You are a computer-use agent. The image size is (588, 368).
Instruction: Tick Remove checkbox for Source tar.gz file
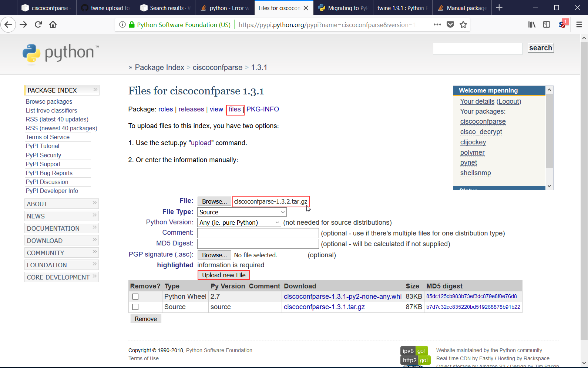click(x=135, y=307)
